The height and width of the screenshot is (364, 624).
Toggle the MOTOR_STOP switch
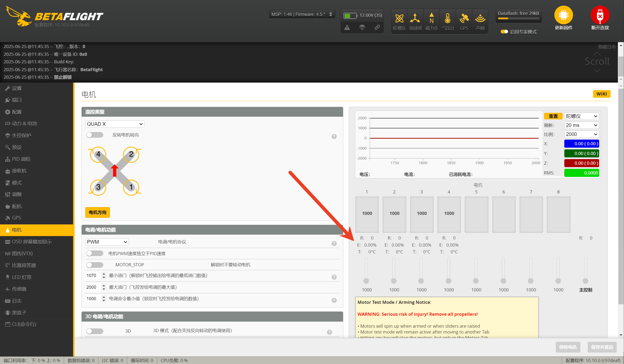(95, 265)
